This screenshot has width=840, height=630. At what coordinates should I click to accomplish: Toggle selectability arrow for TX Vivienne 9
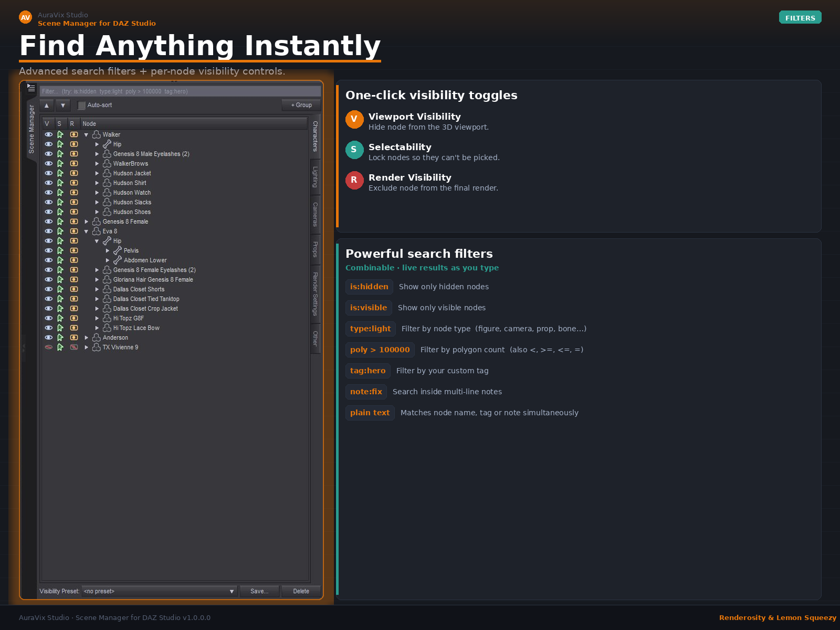(x=60, y=347)
